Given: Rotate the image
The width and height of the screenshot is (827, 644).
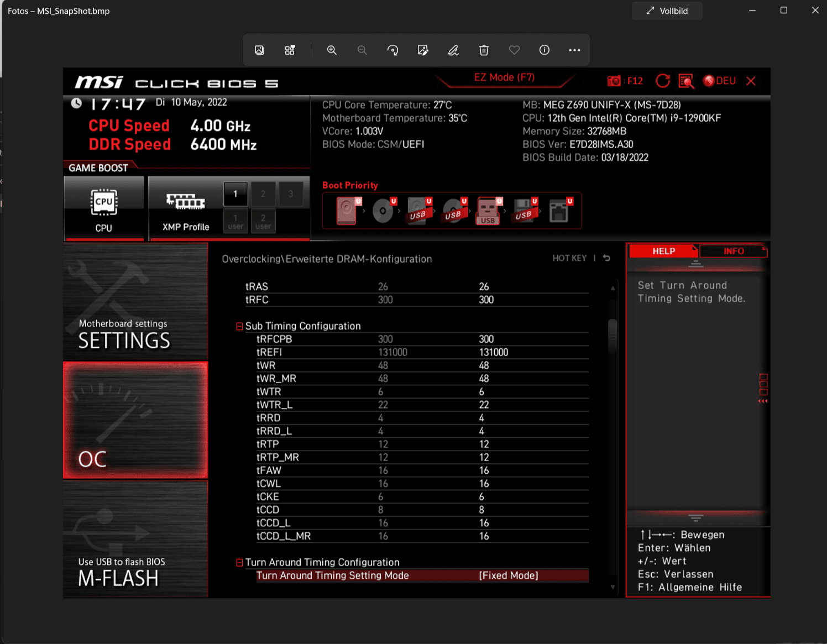Looking at the screenshot, I should pyautogui.click(x=392, y=50).
